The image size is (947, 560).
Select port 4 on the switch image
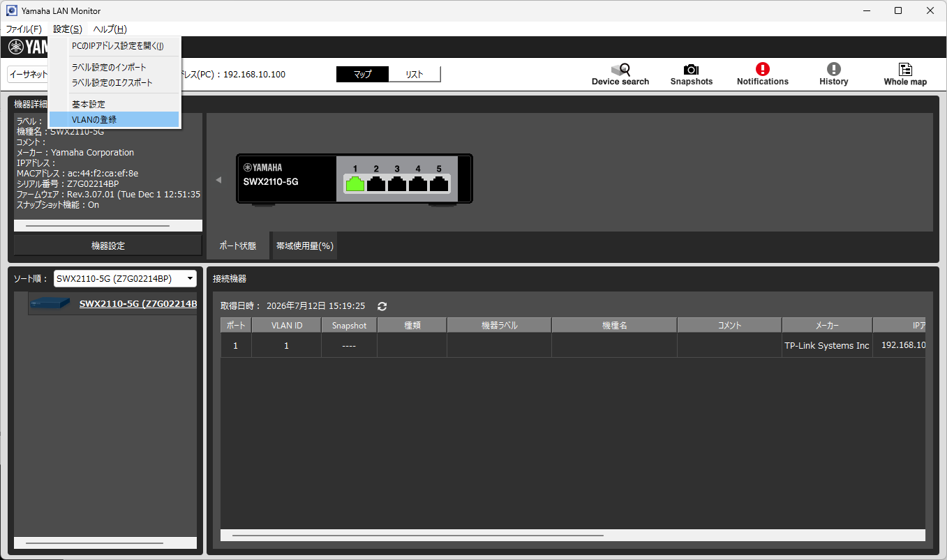tap(418, 184)
